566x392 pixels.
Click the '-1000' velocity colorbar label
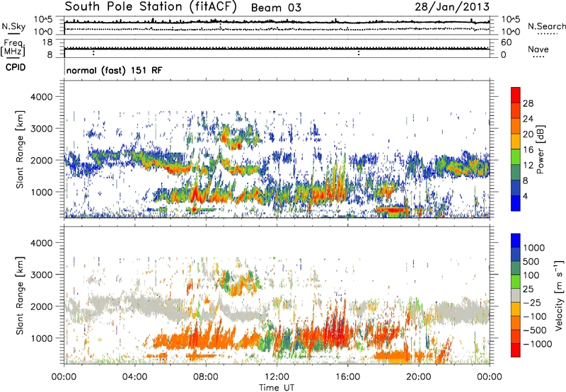538,344
